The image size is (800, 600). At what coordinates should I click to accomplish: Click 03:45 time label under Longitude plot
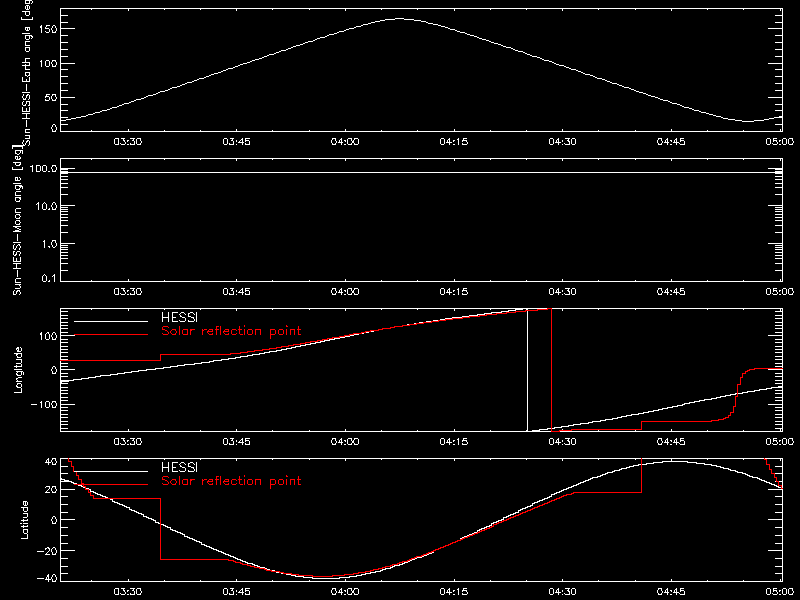coord(236,441)
